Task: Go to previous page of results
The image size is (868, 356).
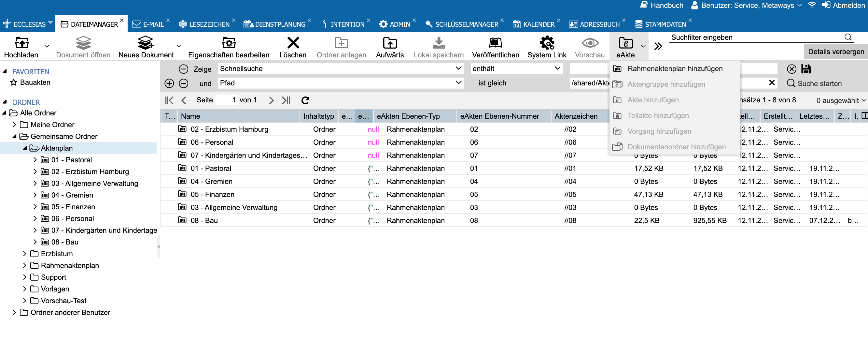Action: pos(184,100)
